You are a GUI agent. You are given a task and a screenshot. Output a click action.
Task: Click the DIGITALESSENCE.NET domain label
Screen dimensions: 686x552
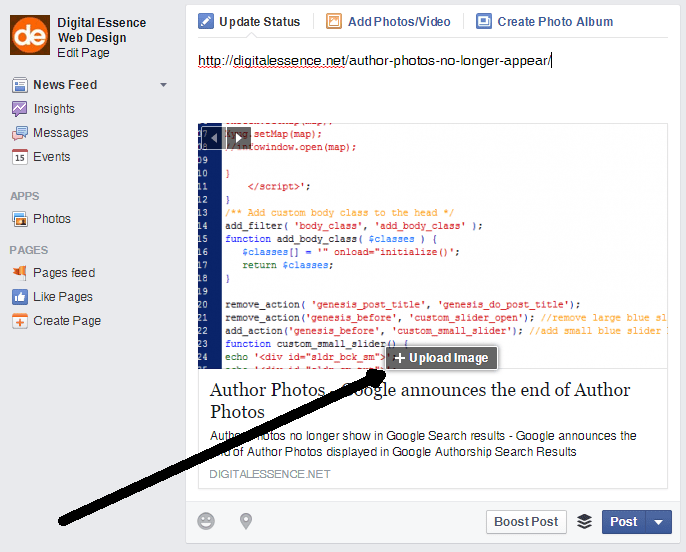tap(270, 475)
